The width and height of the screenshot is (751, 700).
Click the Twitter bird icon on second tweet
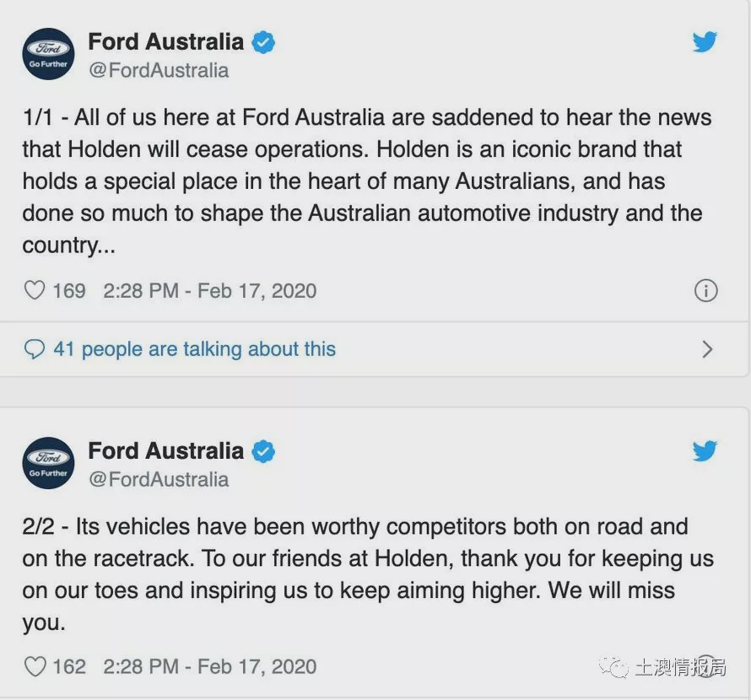coord(705,451)
